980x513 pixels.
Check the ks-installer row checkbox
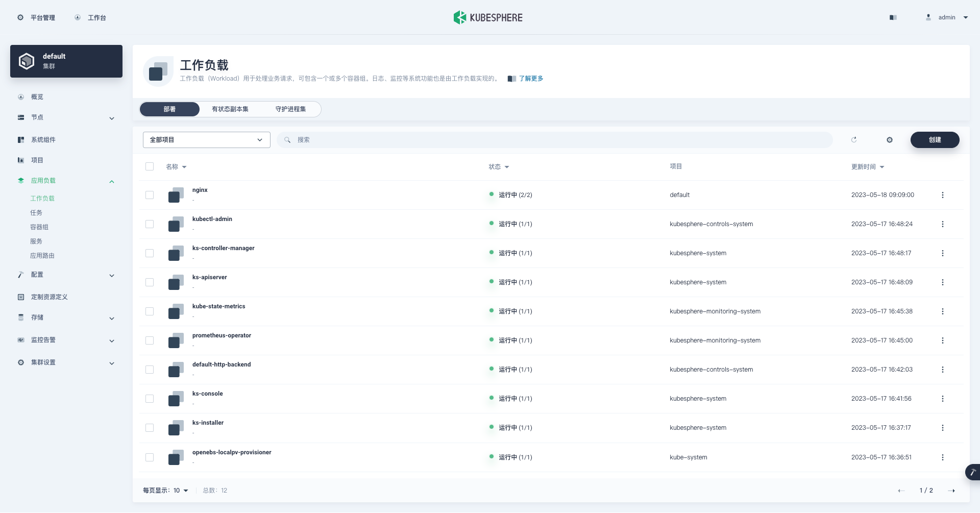(150, 428)
